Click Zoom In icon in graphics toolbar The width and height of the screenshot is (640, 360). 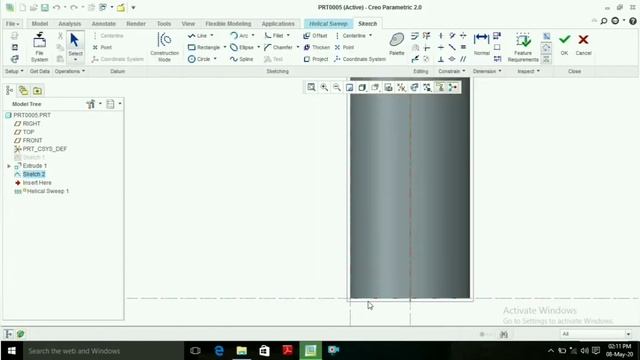click(x=324, y=87)
